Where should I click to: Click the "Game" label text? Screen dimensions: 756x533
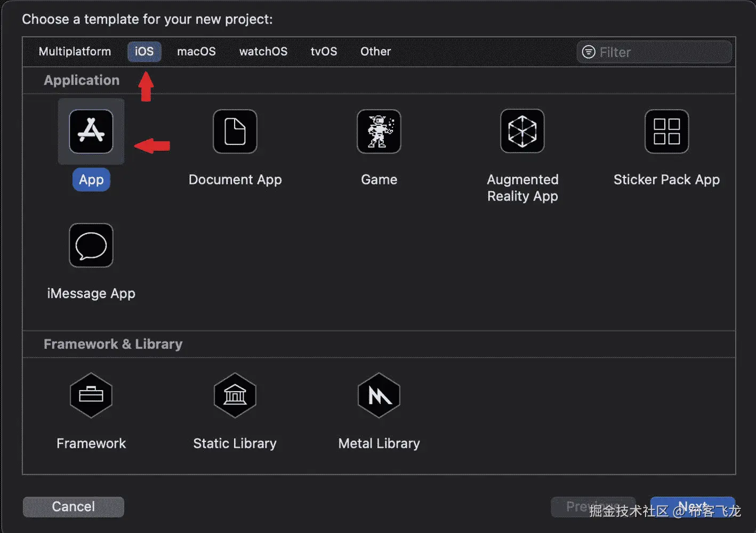coord(379,180)
